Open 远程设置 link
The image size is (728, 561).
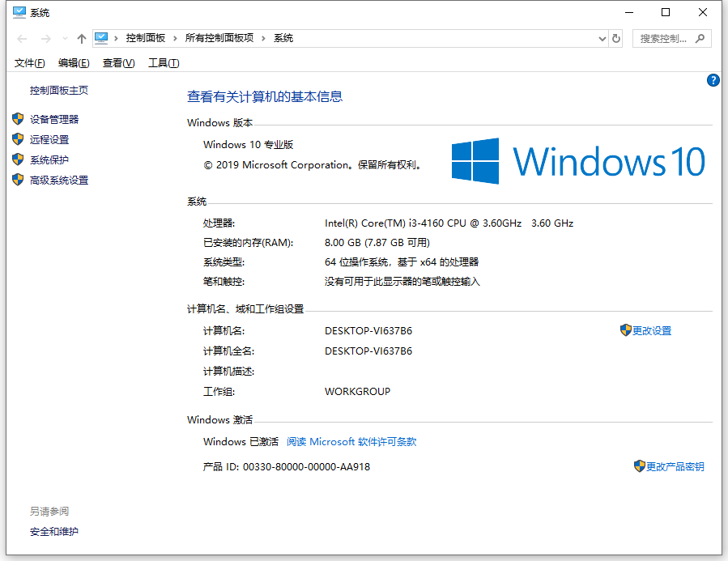pos(49,140)
